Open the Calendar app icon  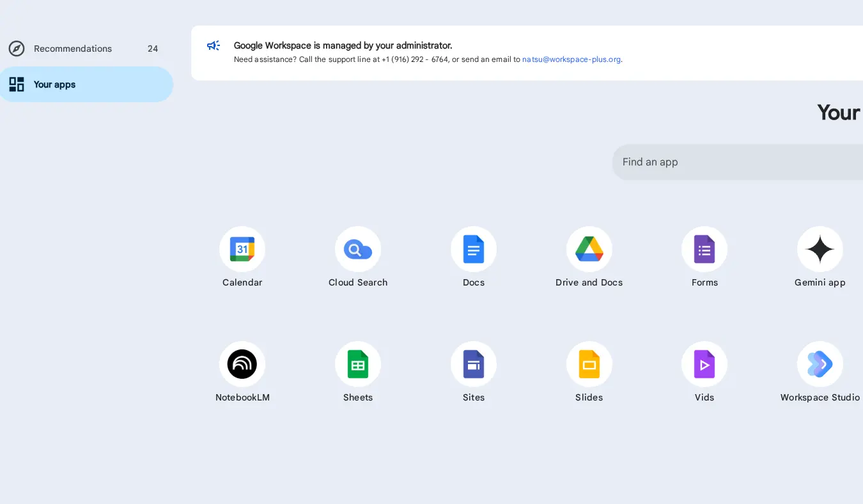(242, 249)
